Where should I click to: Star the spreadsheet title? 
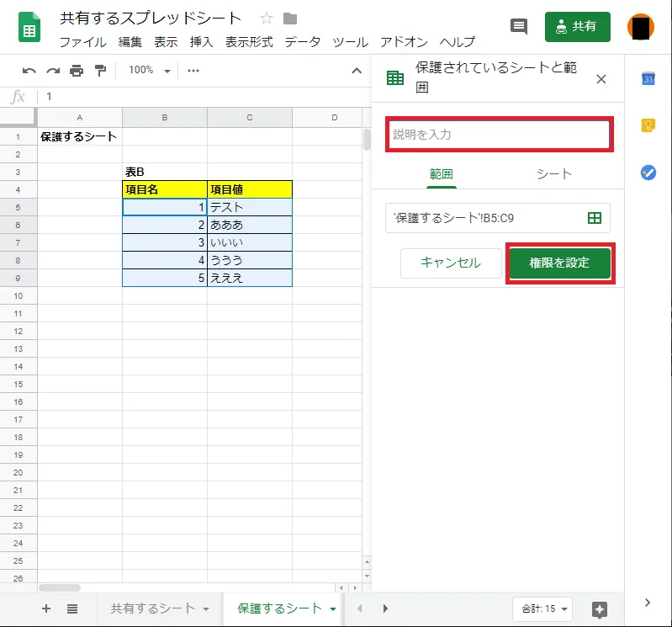click(266, 19)
